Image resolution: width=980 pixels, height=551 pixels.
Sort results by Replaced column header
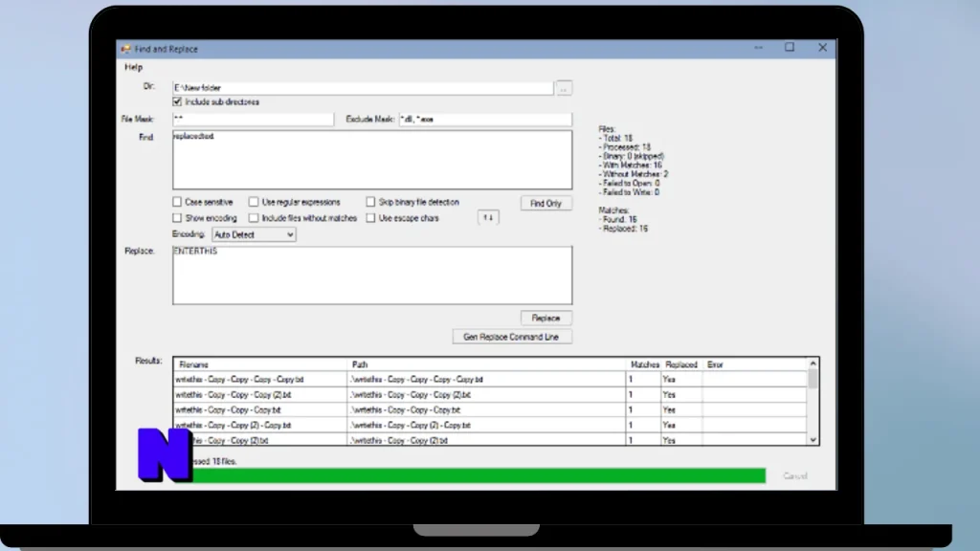tap(681, 364)
